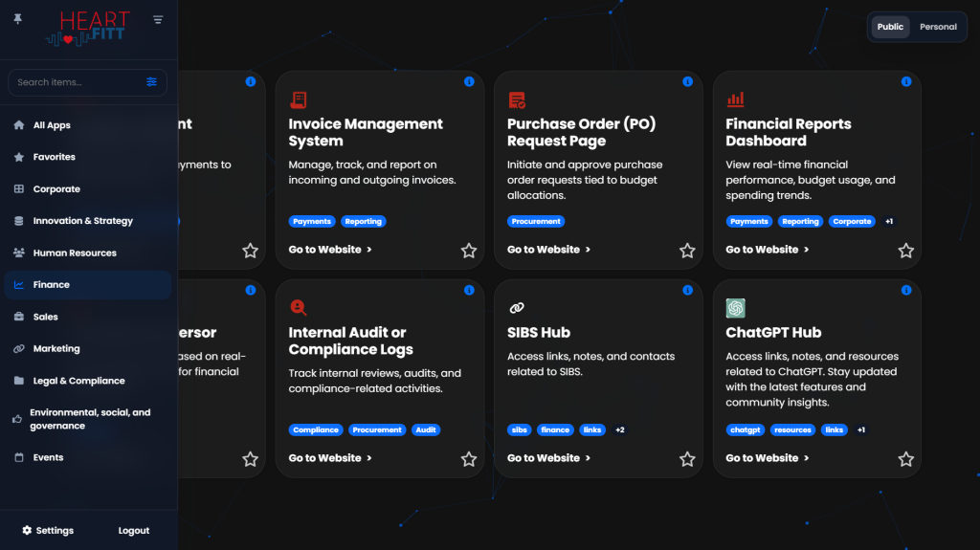
Task: Select Human Resources category
Action: pyautogui.click(x=87, y=253)
